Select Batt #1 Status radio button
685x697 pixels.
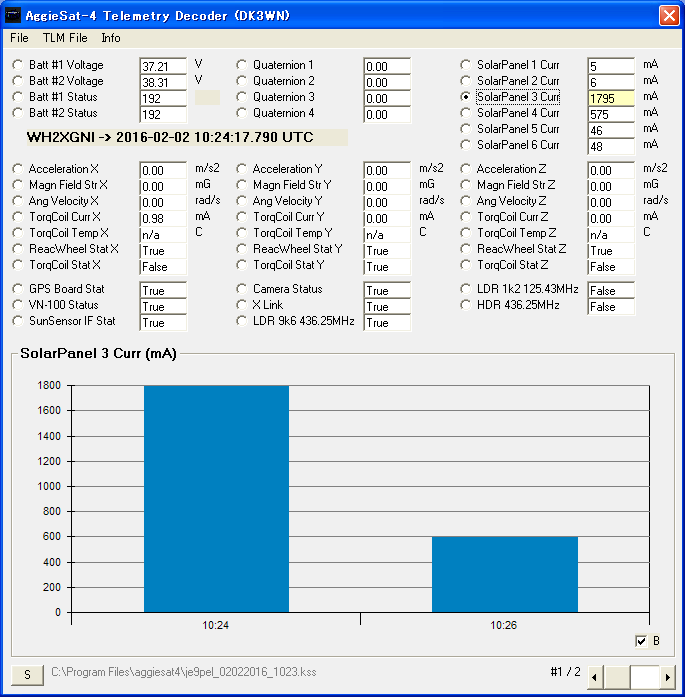(x=18, y=97)
